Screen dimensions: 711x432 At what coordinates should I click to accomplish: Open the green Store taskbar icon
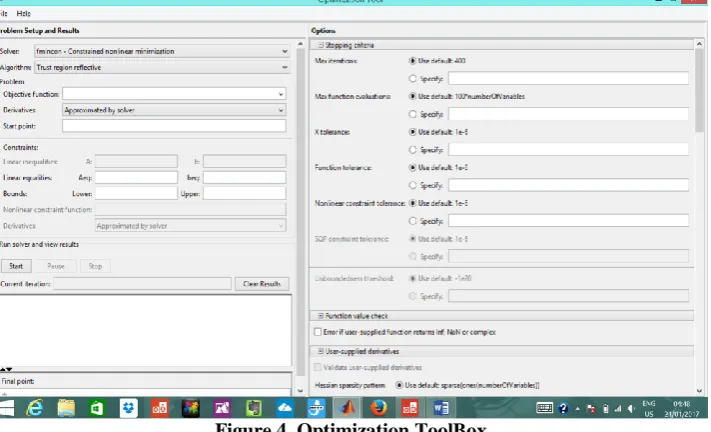pyautogui.click(x=97, y=408)
